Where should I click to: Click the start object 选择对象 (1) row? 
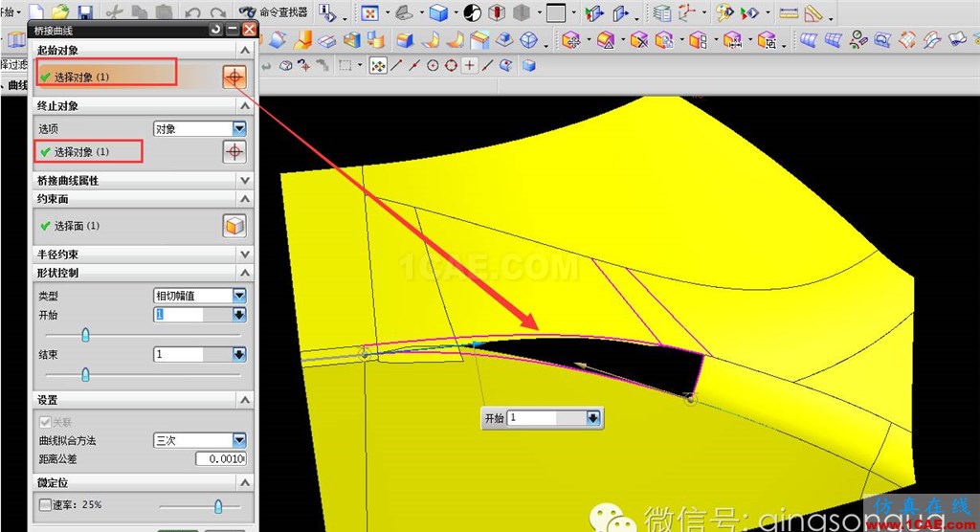point(128,77)
